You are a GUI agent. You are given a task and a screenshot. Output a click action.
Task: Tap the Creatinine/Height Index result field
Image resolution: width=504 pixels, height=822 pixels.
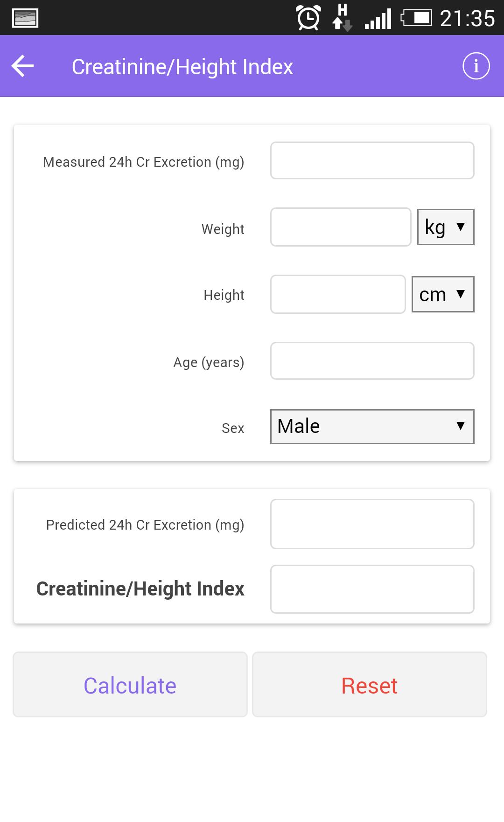coord(372,589)
